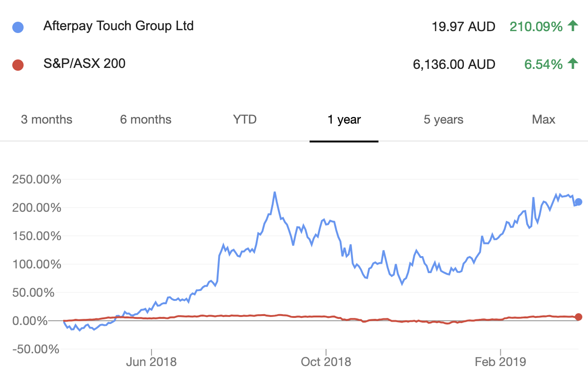The width and height of the screenshot is (588, 383).
Task: Select the 6 months range tab
Action: tap(146, 119)
